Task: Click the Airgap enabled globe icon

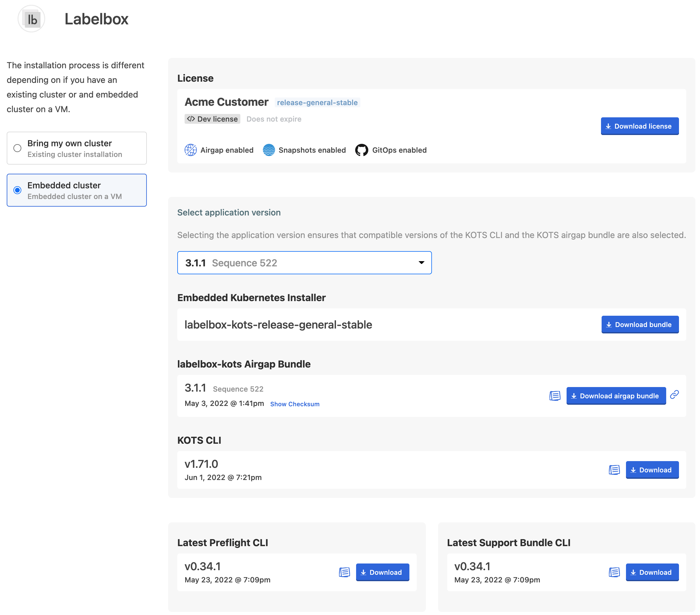Action: pyautogui.click(x=190, y=150)
